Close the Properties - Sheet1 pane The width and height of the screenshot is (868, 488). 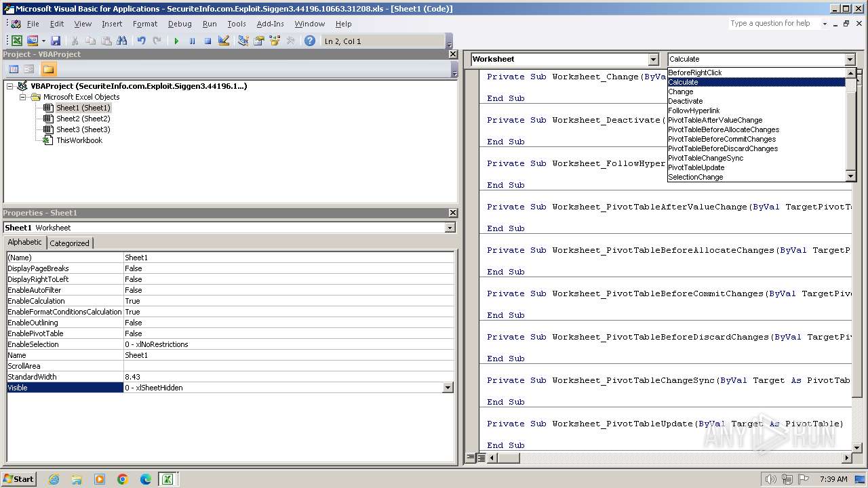point(453,213)
